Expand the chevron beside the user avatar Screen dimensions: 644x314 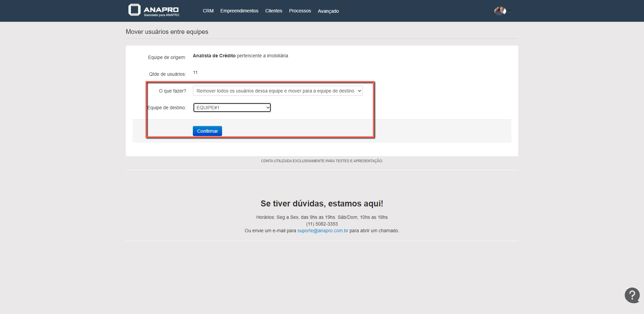[x=510, y=11]
